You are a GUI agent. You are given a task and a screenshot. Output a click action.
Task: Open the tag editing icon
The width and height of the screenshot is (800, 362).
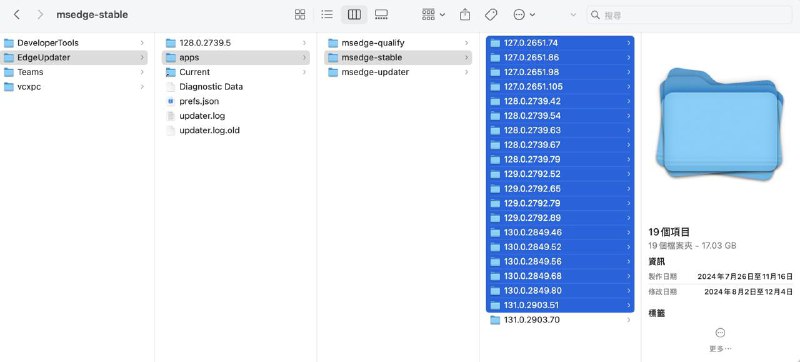(x=491, y=15)
